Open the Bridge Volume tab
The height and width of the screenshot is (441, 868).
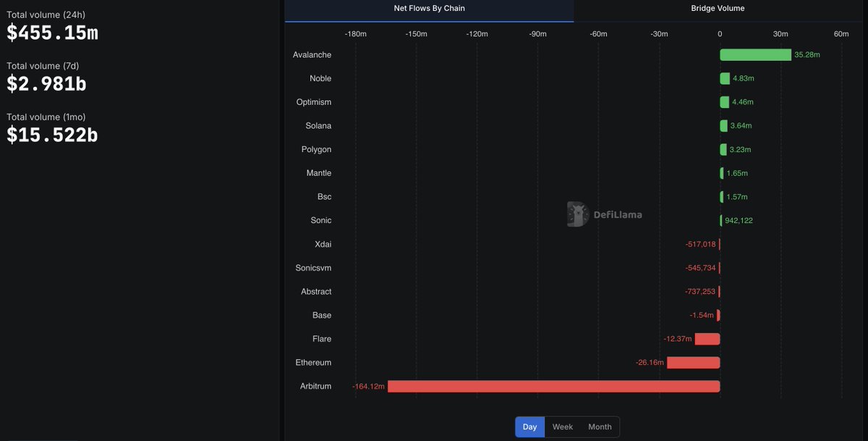click(718, 9)
